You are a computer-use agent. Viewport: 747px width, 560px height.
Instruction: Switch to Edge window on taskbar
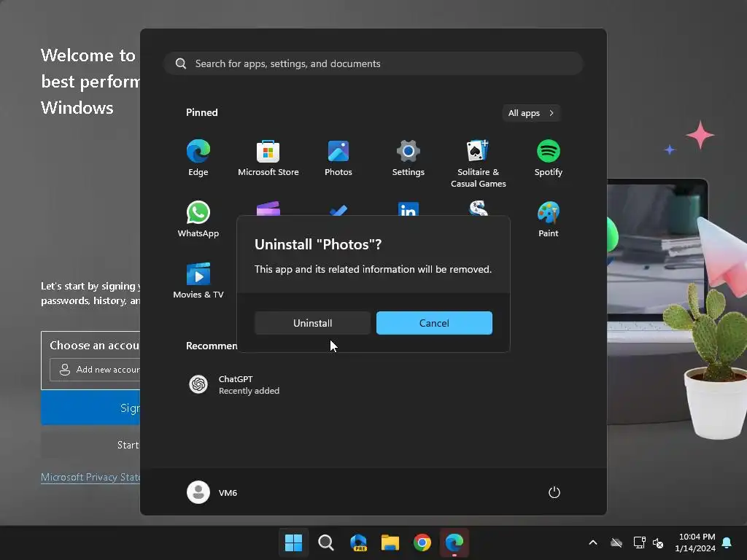(454, 542)
